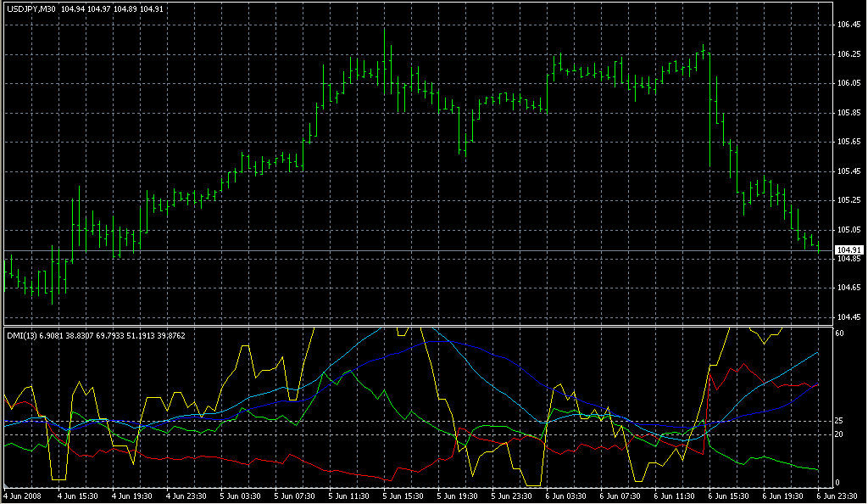Select the 4 Jun 2008 date label
Screen dimensions: 868x504
tap(23, 495)
